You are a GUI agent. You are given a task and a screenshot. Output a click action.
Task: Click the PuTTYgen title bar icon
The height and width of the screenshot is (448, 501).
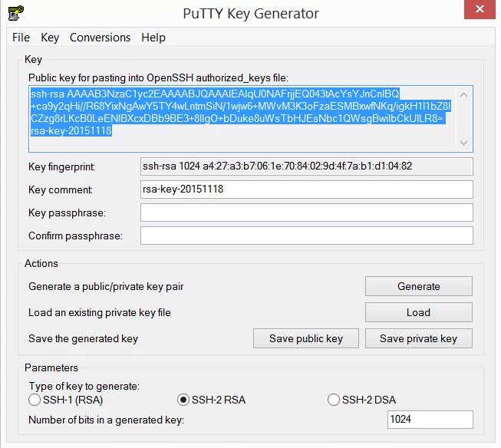15,13
